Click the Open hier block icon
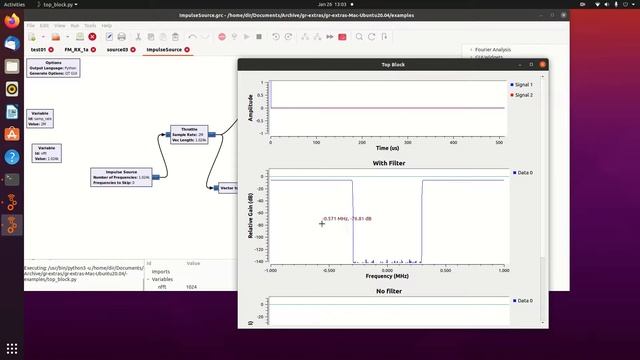The width and height of the screenshot is (640, 360). pyautogui.click(x=384, y=37)
